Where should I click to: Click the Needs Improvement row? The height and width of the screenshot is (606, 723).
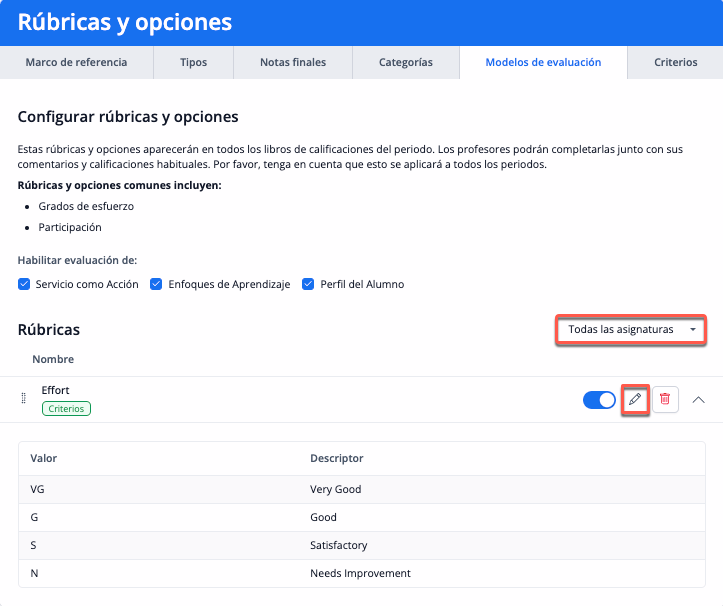tap(360, 573)
